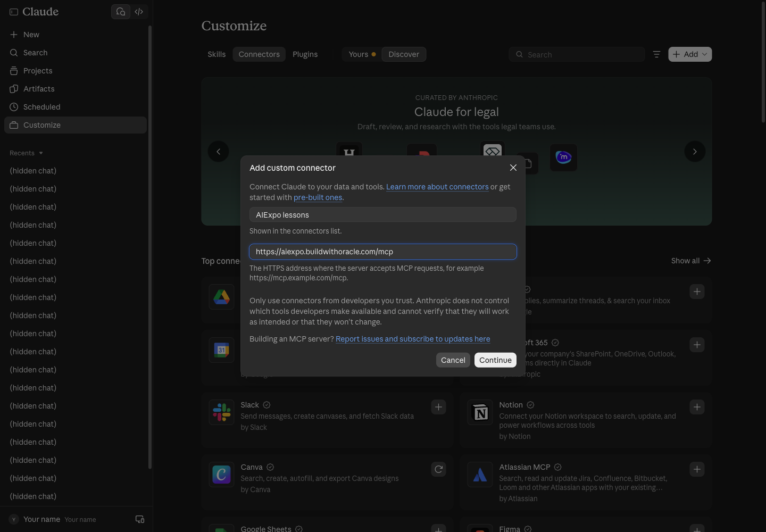Click the sidebar vertical scrollbar
The height and width of the screenshot is (532, 766).
click(x=150, y=247)
